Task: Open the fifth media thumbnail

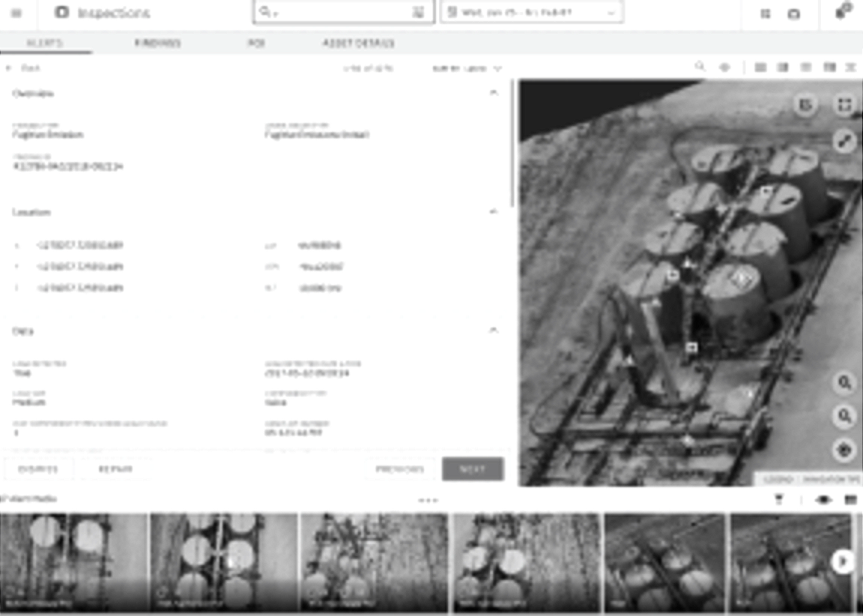Action: 665,562
